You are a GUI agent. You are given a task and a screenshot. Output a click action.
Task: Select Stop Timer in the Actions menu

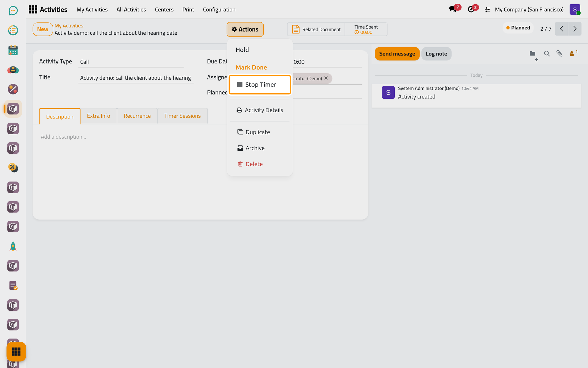[x=260, y=85]
